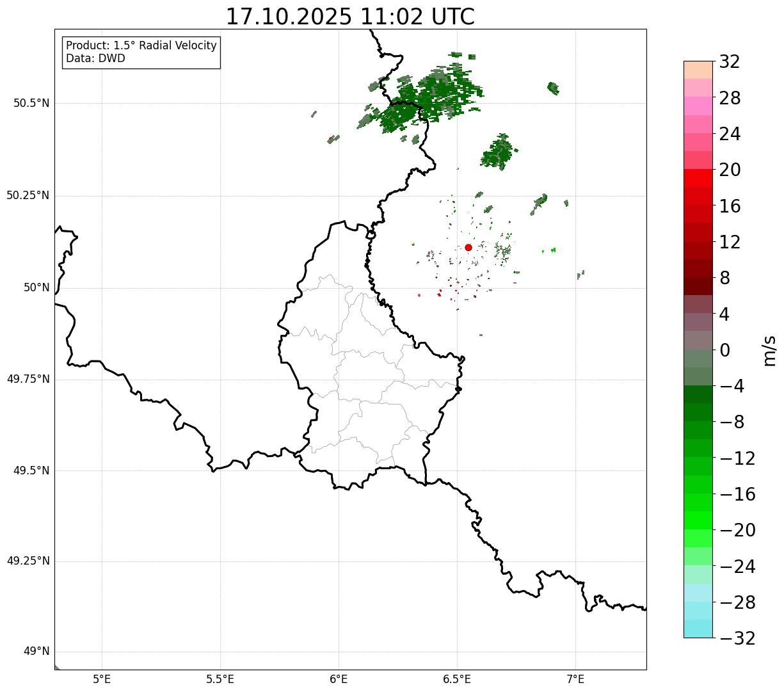The width and height of the screenshot is (784, 692).
Task: Click the 49.25°N latitude label
Action: tap(28, 561)
